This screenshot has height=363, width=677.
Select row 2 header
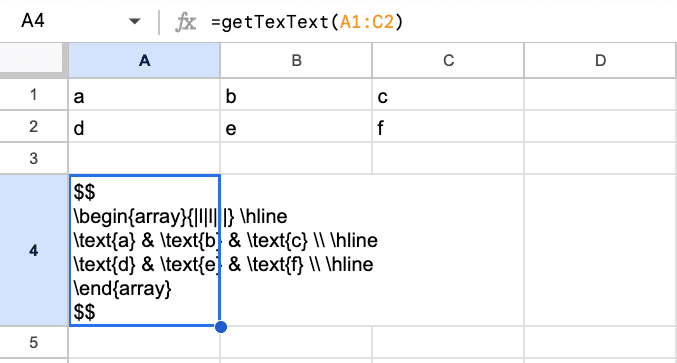[x=34, y=126]
